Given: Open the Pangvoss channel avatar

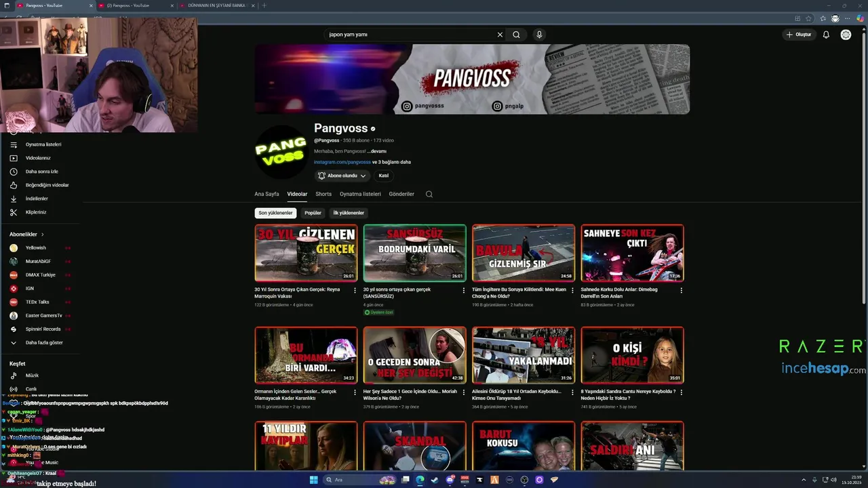Looking at the screenshot, I should pos(281,152).
